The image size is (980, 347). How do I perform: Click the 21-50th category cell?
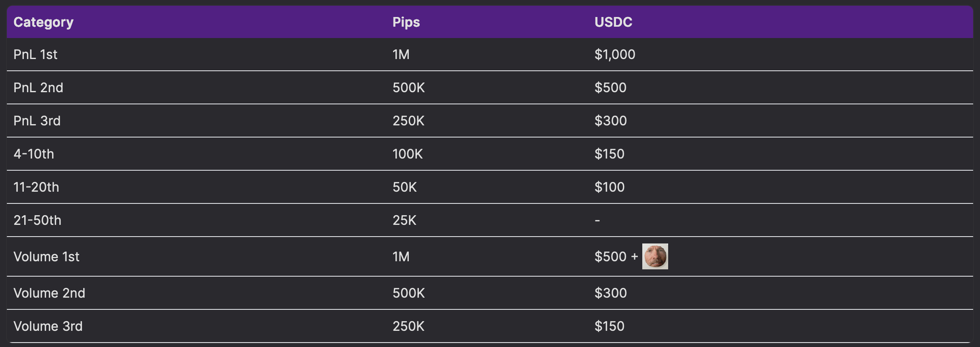(x=37, y=220)
